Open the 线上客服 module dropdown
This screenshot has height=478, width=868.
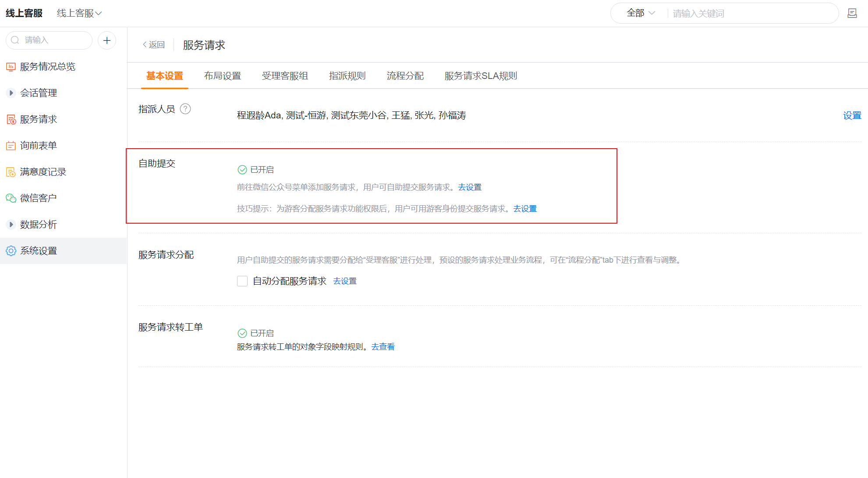(79, 13)
